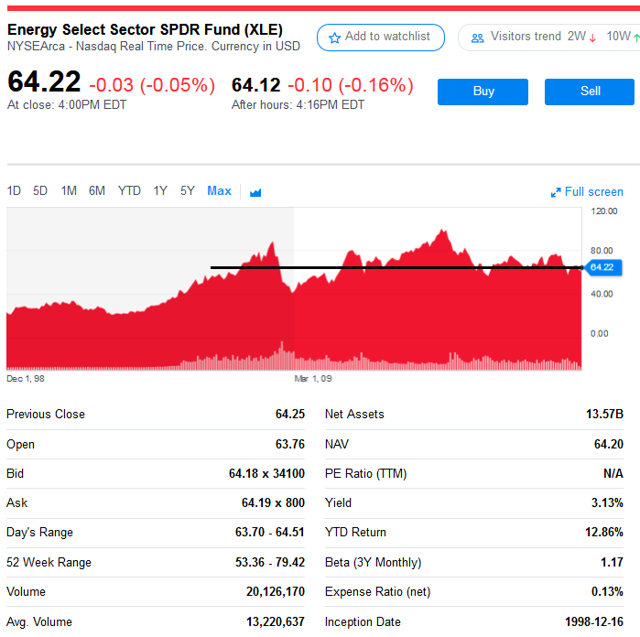Click the 80.00 y-axis label

click(x=602, y=251)
